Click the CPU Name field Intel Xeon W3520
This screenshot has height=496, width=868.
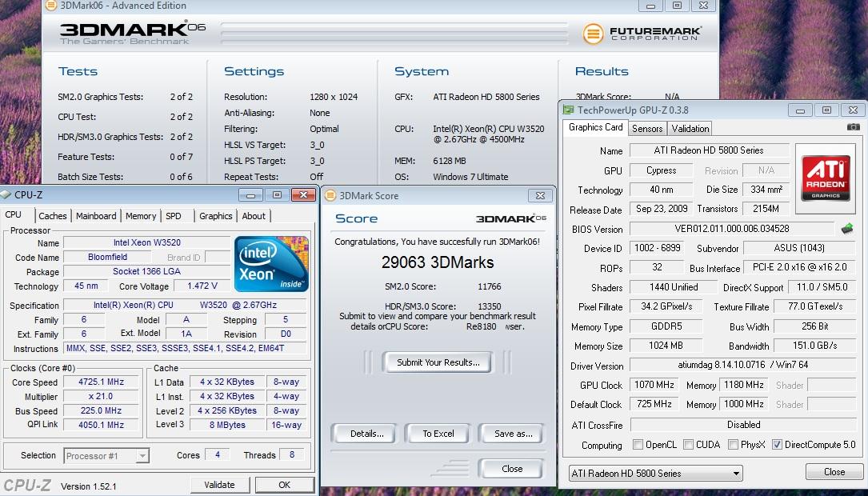click(146, 242)
